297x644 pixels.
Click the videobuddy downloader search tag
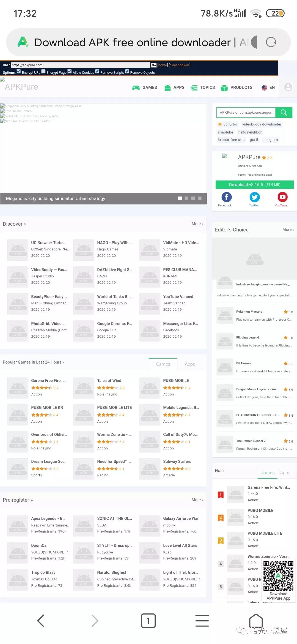click(262, 124)
